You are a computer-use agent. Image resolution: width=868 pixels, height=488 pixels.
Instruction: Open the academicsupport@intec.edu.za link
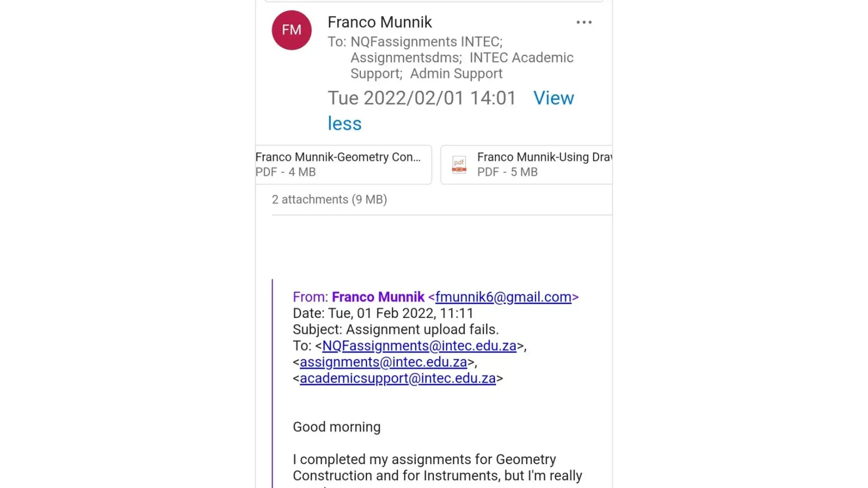[397, 378]
